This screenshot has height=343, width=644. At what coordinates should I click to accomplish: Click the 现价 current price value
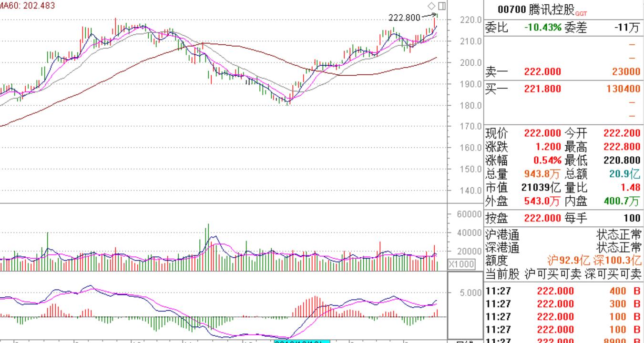[542, 133]
